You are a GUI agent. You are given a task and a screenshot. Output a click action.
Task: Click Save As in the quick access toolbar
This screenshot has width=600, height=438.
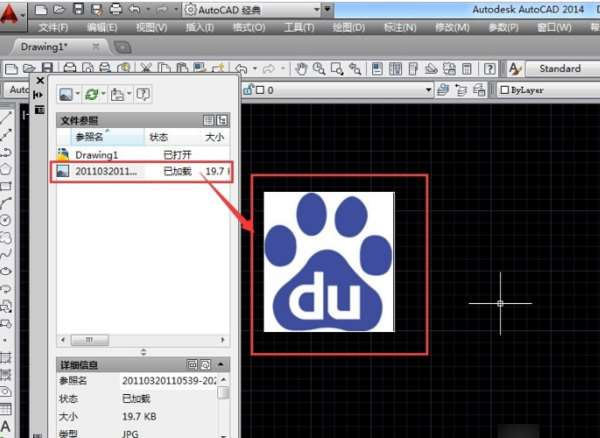(97, 10)
